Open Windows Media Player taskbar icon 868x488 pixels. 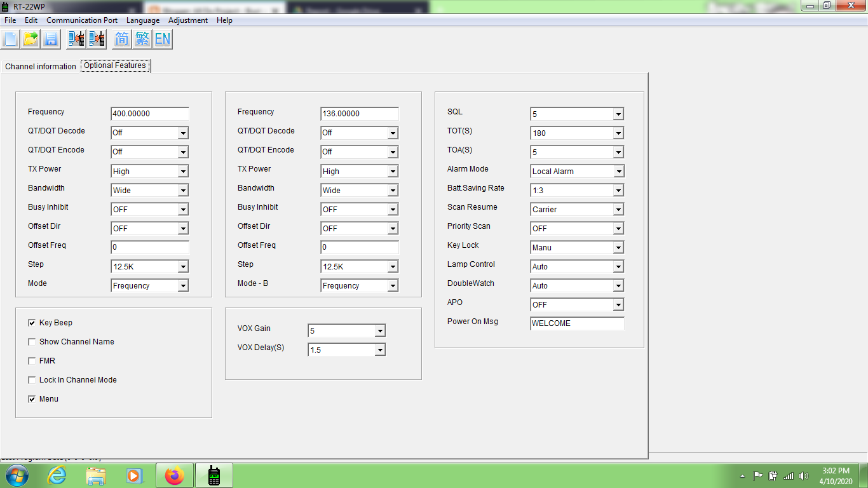pyautogui.click(x=134, y=475)
